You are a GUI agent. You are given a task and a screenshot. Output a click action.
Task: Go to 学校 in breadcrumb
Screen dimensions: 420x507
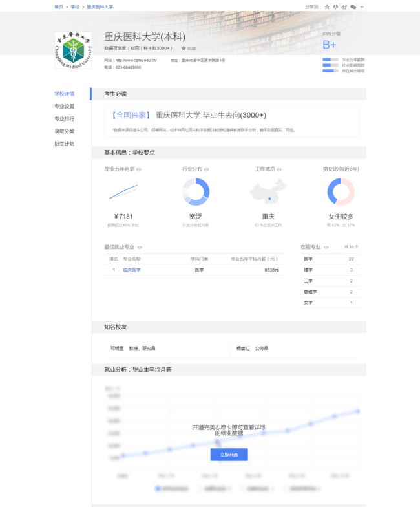pos(75,6)
